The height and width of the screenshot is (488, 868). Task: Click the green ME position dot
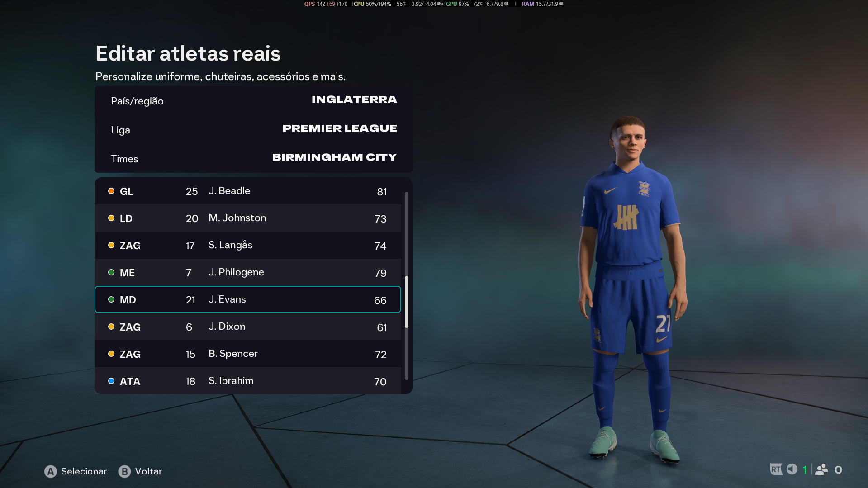(x=111, y=272)
